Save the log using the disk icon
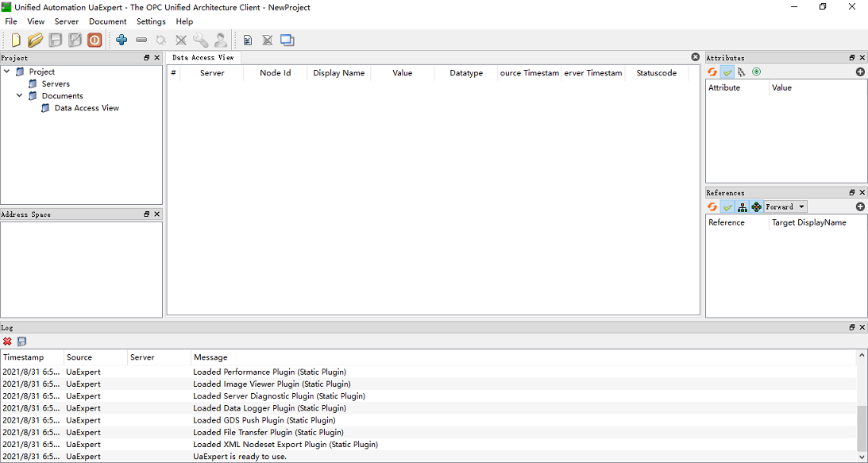This screenshot has width=868, height=463. [21, 341]
